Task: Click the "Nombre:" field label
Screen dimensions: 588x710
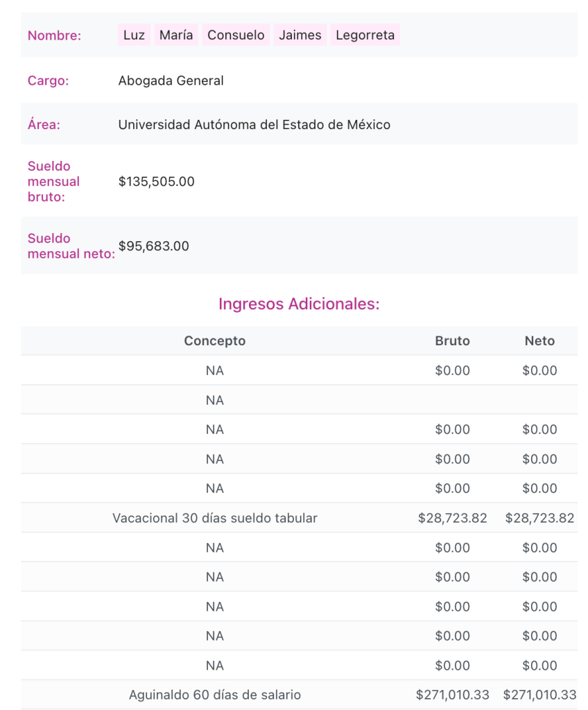Action: 54,36
